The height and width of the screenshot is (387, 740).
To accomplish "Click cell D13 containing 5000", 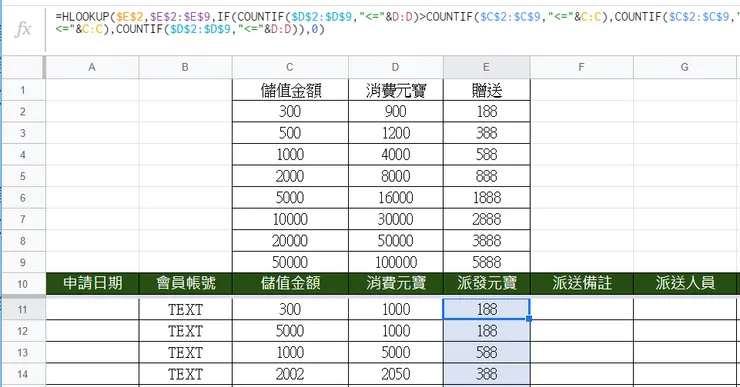I will click(395, 353).
